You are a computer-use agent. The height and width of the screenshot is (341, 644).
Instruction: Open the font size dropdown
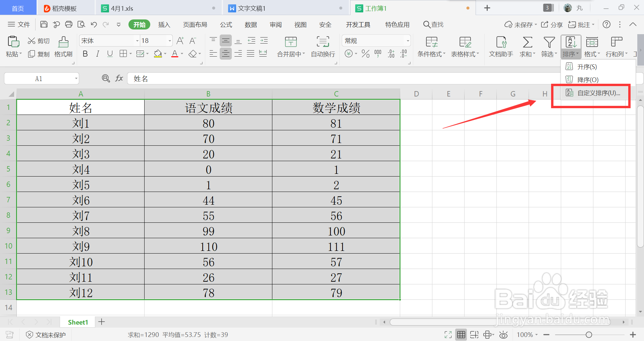coord(169,41)
